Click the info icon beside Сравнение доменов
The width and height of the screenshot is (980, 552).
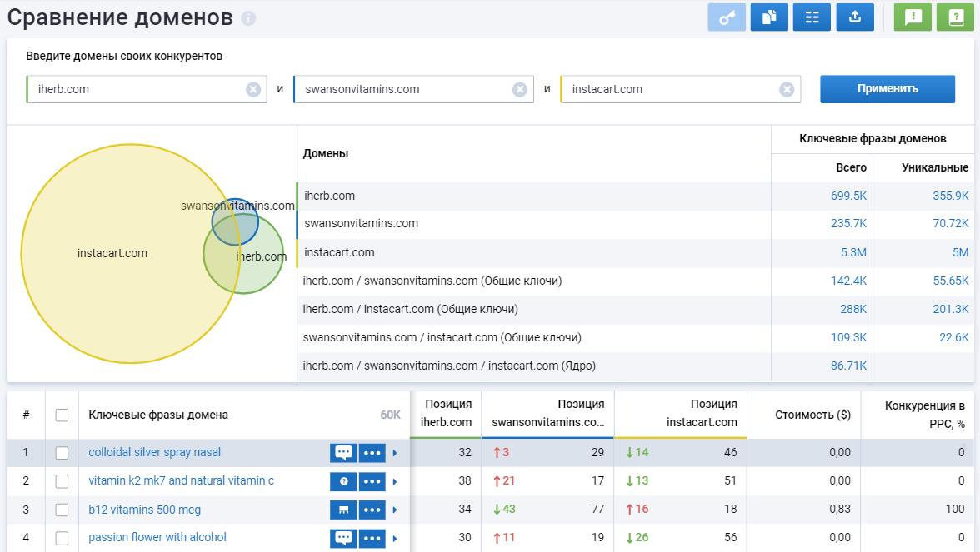coord(248,18)
